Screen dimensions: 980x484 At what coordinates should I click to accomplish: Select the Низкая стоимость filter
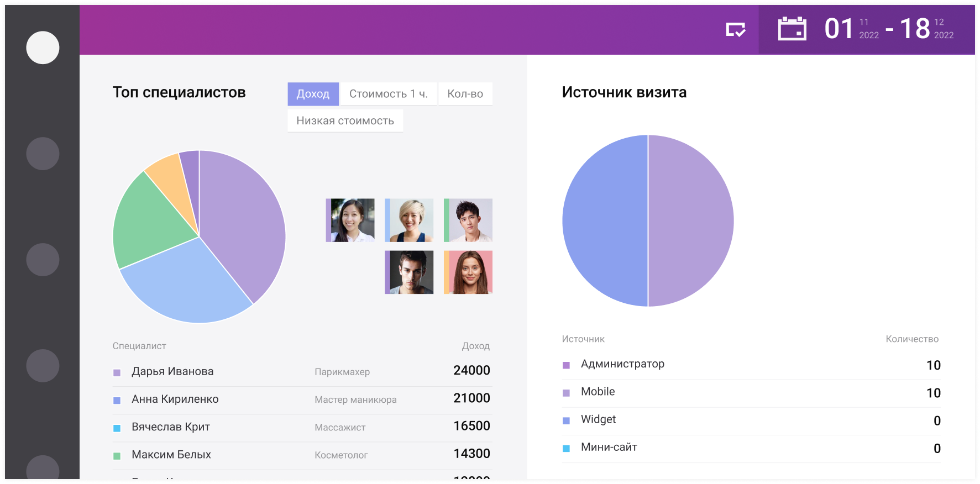(x=345, y=121)
